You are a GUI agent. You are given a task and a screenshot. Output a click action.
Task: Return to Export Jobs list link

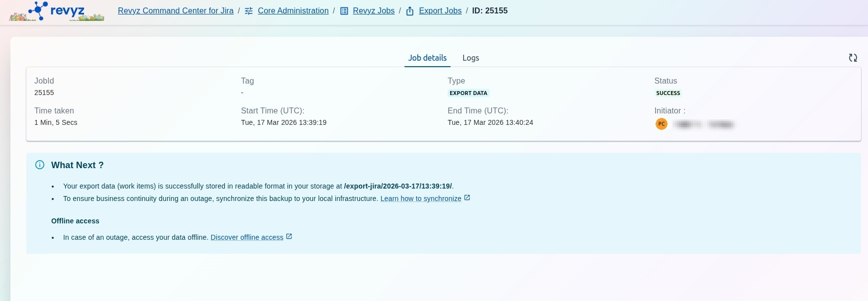click(x=440, y=11)
